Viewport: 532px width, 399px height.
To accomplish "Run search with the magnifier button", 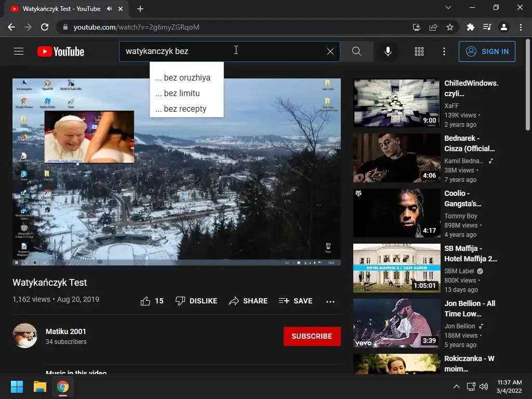I will [356, 51].
